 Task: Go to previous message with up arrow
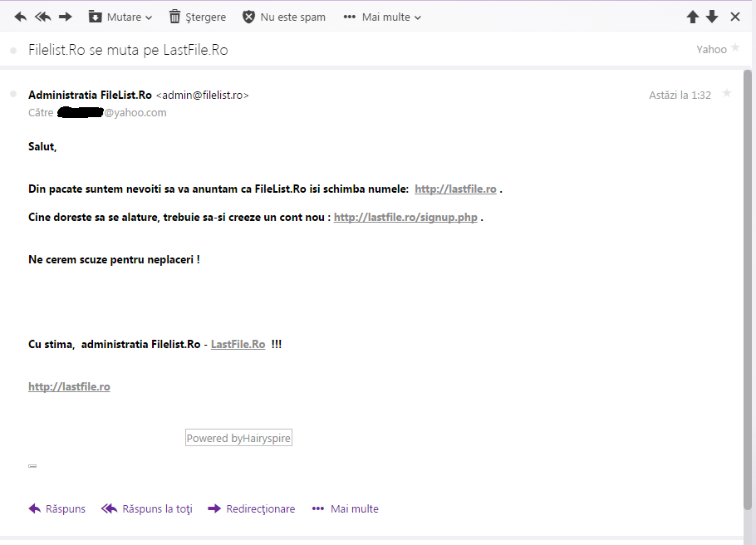(692, 17)
